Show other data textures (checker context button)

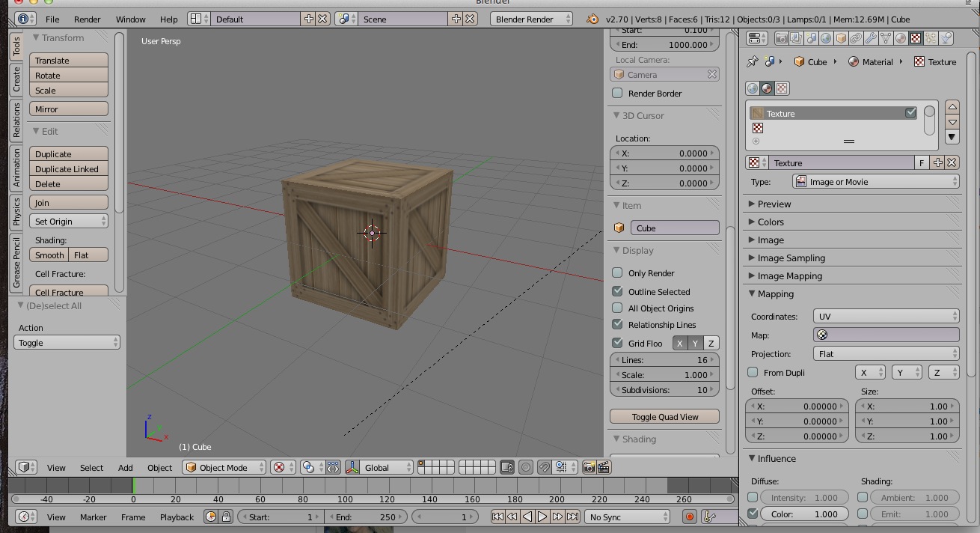tap(782, 88)
